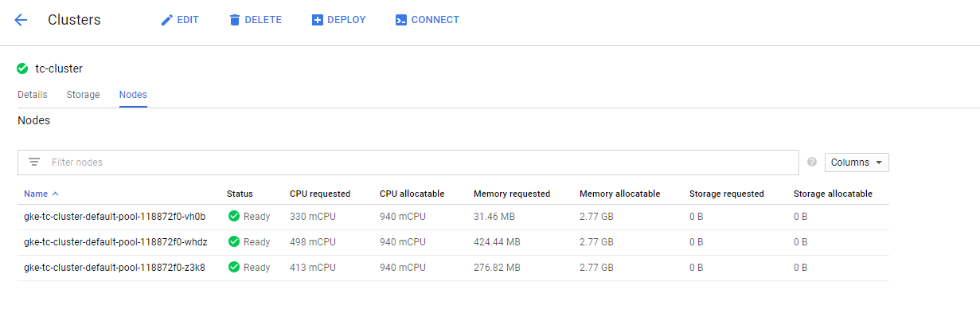Click the help question mark icon
The image size is (980, 333).
812,162
